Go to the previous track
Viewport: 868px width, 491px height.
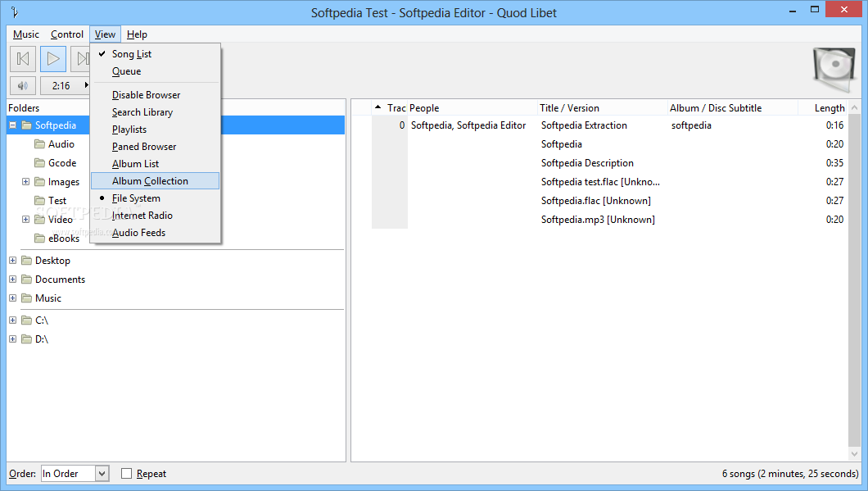23,59
